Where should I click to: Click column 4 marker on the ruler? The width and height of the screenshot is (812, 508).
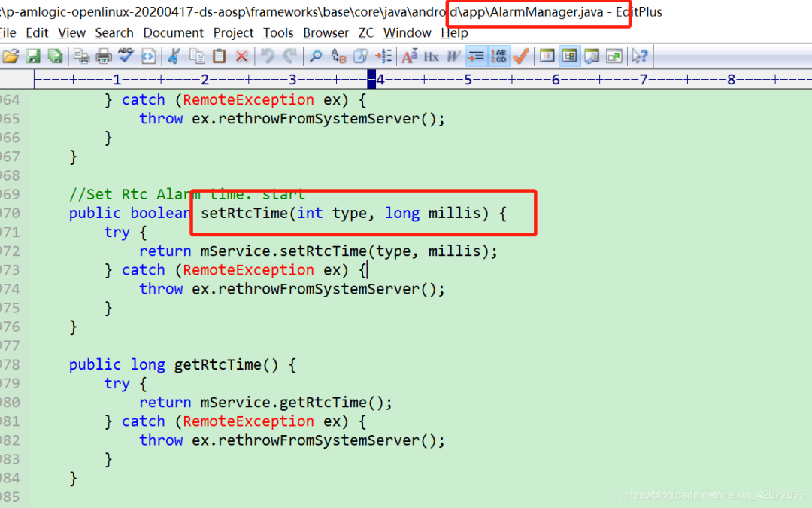[380, 79]
